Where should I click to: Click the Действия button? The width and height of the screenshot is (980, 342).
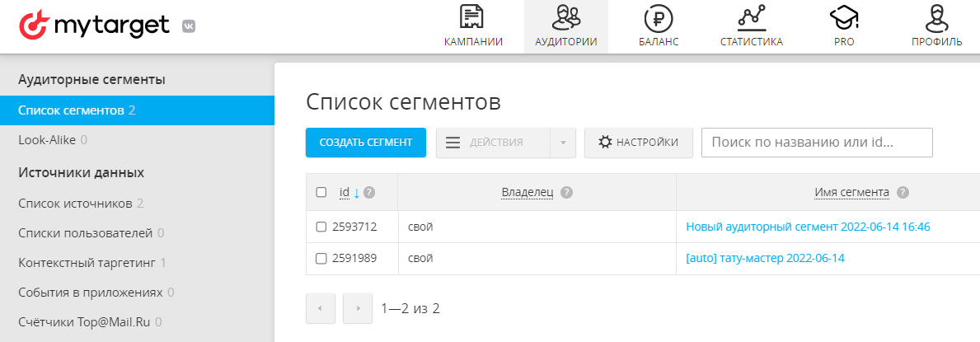(493, 143)
